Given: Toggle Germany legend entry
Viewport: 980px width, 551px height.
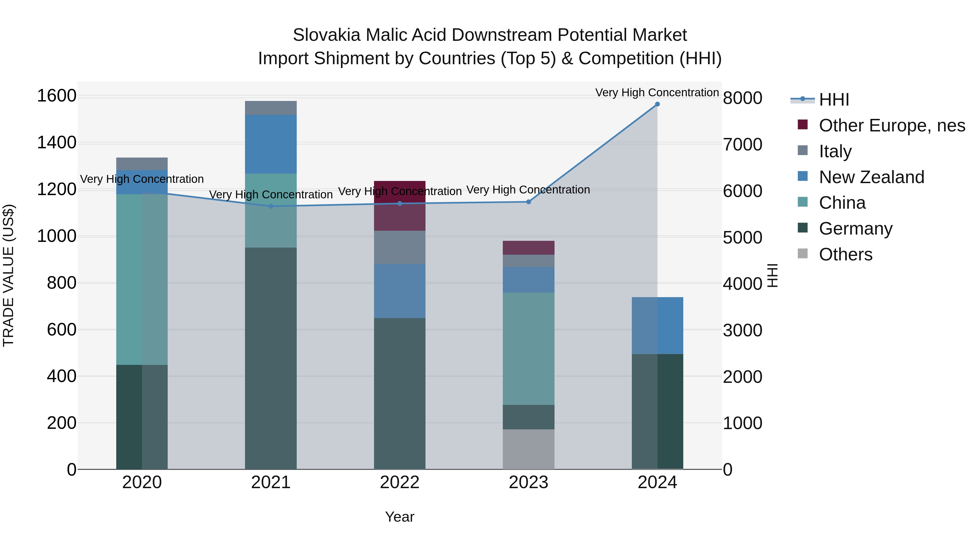Looking at the screenshot, I should coord(845,229).
